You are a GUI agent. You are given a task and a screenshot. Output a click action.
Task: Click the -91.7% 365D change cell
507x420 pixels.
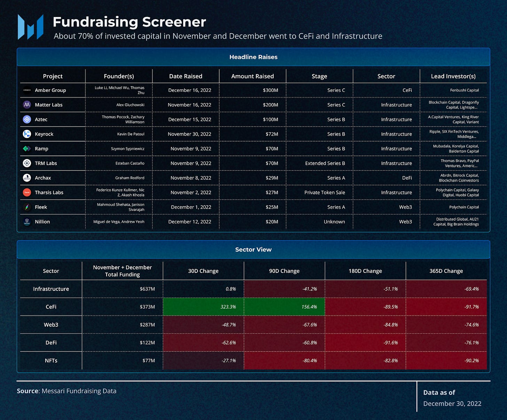pyautogui.click(x=446, y=307)
